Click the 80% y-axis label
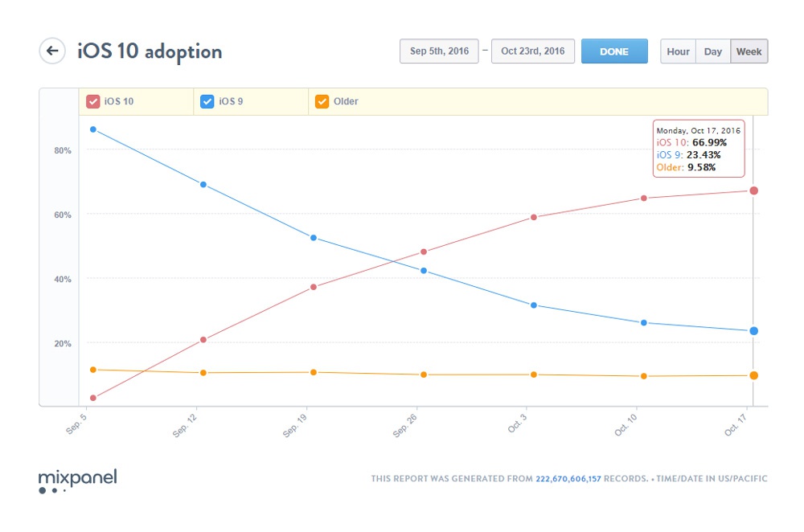804x532 pixels. point(63,151)
